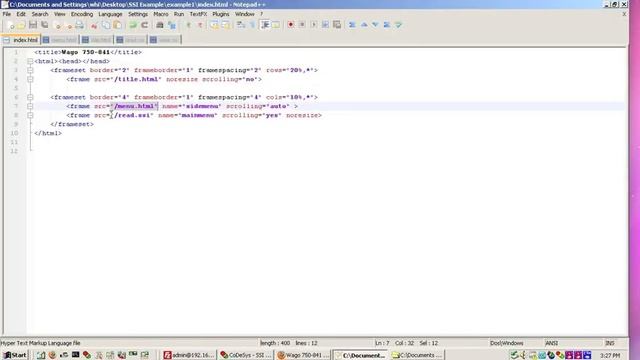Screen dimensions: 640x360
Task: Toggle Show All Characters icon
Action: pyautogui.click(x=253, y=25)
